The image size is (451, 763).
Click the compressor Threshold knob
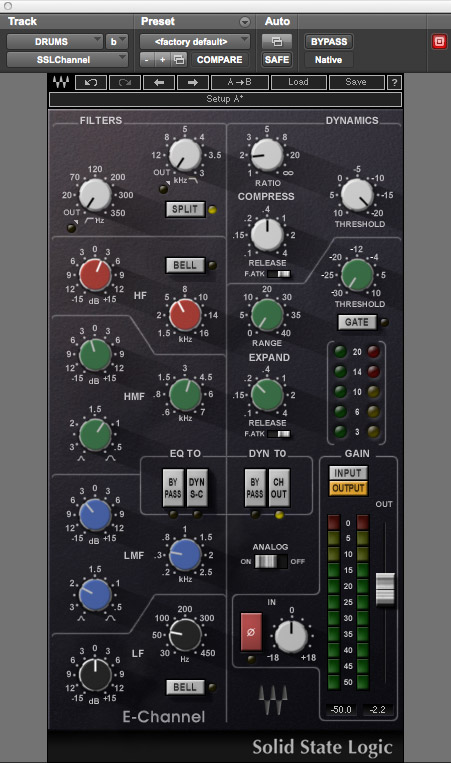[358, 195]
